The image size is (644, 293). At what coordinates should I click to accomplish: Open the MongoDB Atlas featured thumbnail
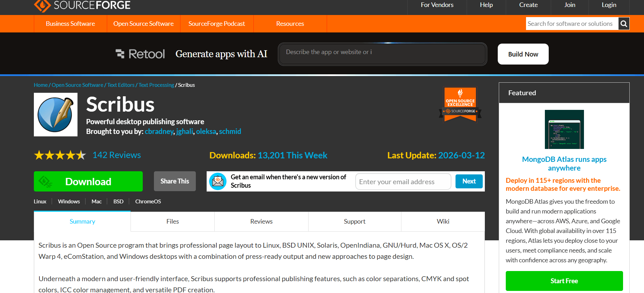click(x=564, y=129)
